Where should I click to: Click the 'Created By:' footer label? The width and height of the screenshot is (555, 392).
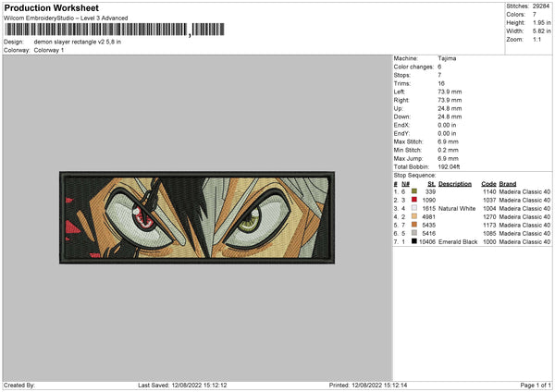pos(19,386)
